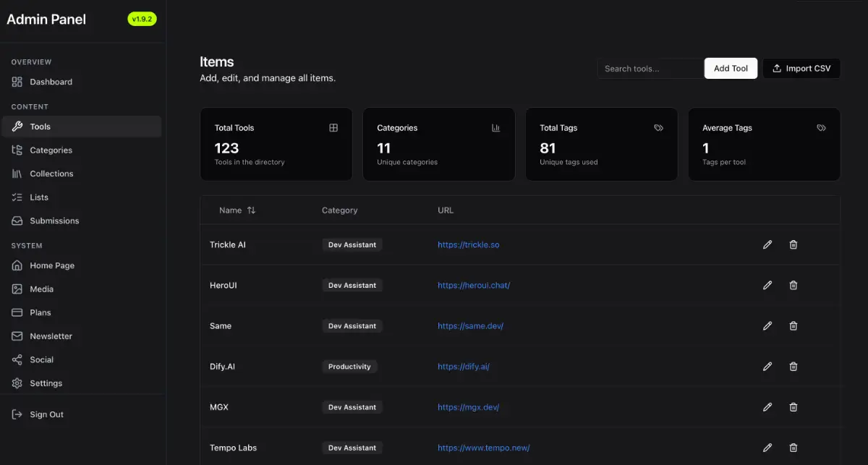Click the Search tools input field

pos(650,69)
